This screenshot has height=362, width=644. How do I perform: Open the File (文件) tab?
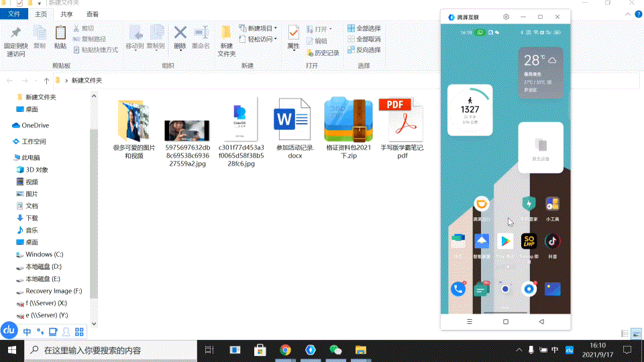click(x=14, y=14)
